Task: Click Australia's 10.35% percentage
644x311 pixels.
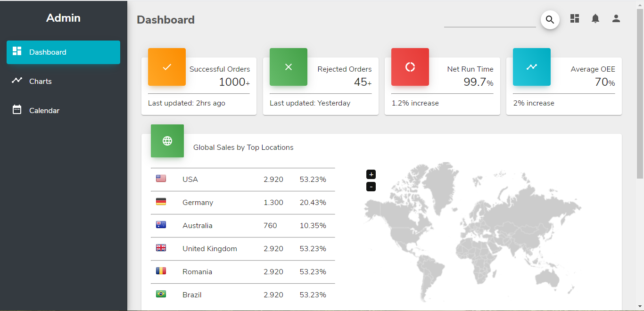Action: pyautogui.click(x=313, y=226)
